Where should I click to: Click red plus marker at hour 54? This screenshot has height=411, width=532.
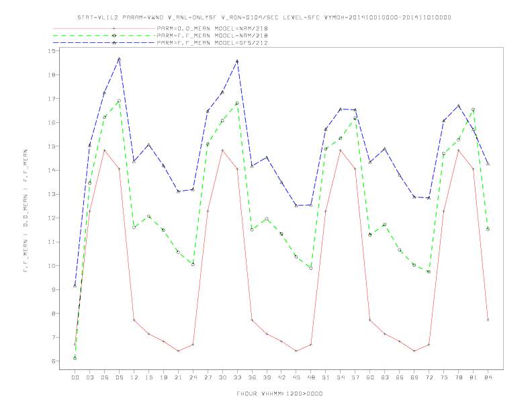341,150
